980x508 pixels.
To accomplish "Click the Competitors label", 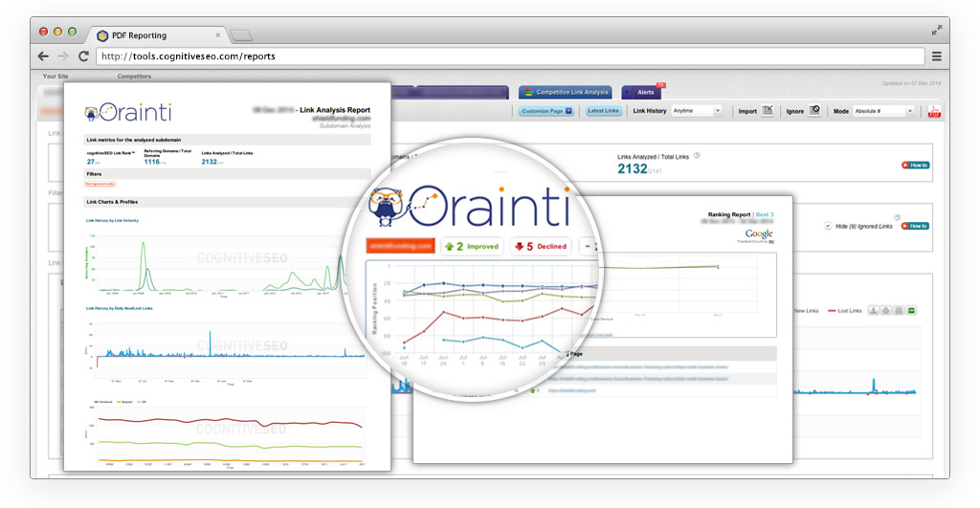I will point(134,77).
